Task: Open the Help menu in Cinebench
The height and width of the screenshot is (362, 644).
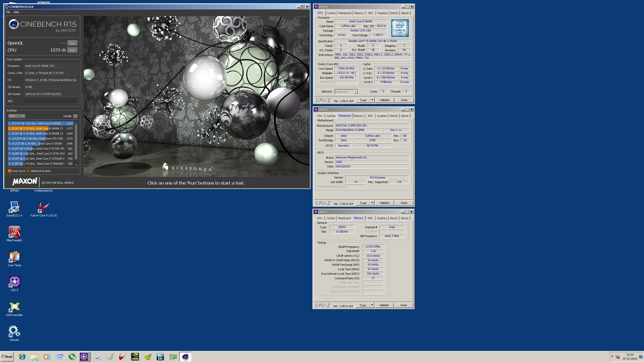Action: [x=16, y=12]
